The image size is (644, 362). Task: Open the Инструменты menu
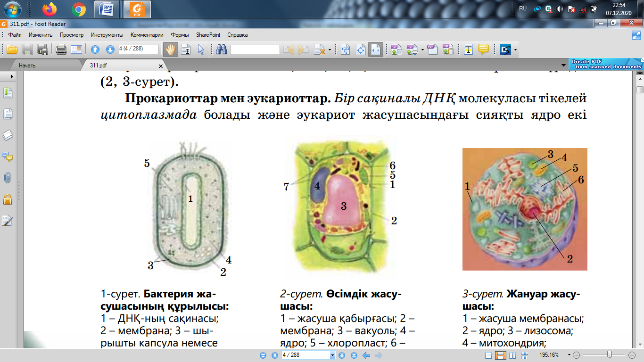tap(107, 35)
